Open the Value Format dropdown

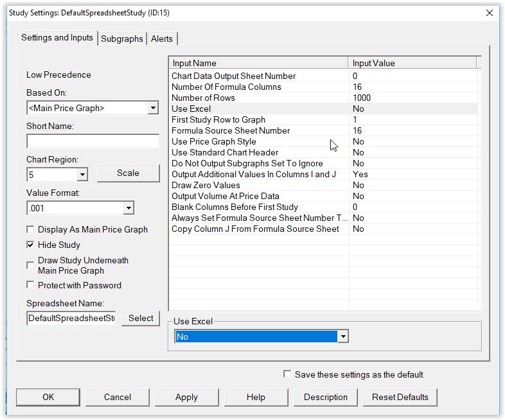[x=128, y=208]
